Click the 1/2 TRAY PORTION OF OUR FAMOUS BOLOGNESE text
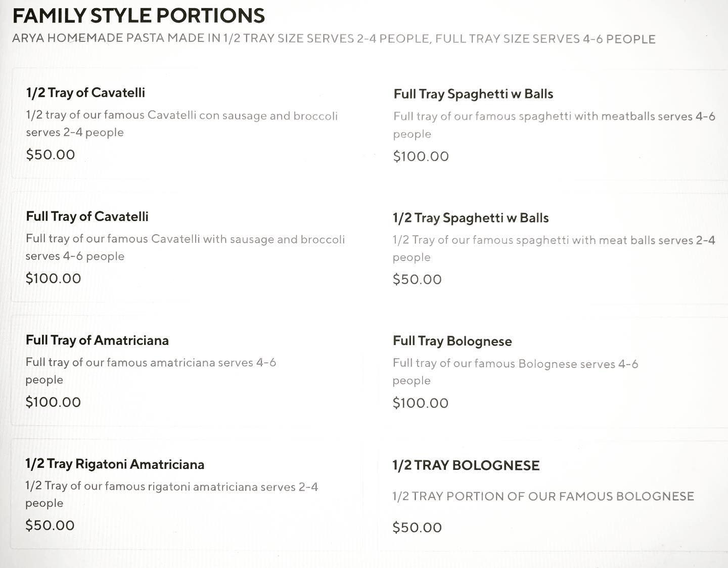The image size is (728, 568). pyautogui.click(x=543, y=496)
